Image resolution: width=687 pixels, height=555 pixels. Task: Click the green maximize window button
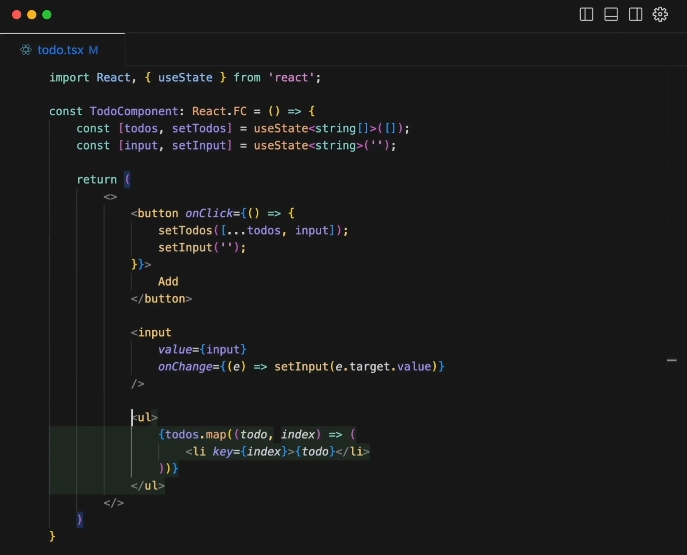pyautogui.click(x=47, y=15)
